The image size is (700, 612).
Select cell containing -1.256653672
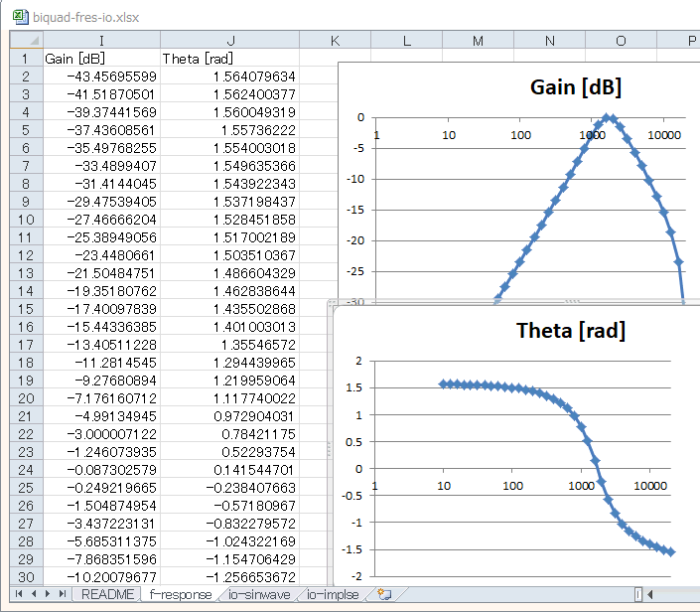point(230,576)
